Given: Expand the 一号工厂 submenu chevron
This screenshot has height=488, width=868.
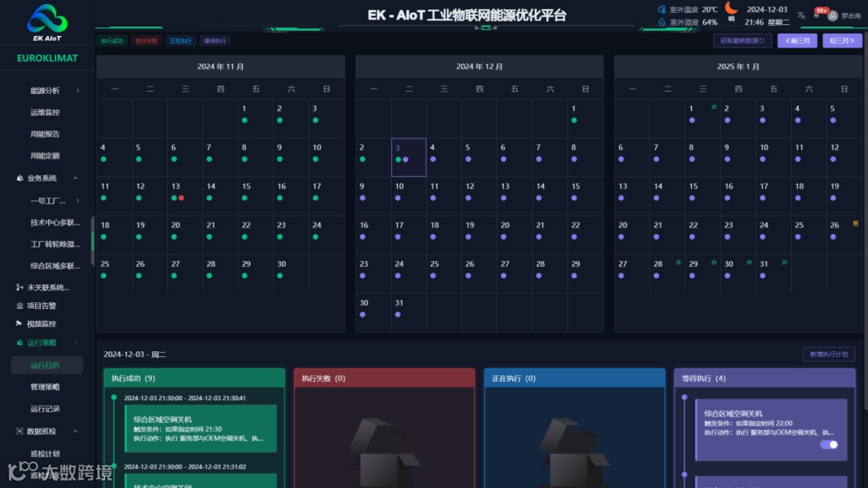Looking at the screenshot, I should pyautogui.click(x=77, y=200).
